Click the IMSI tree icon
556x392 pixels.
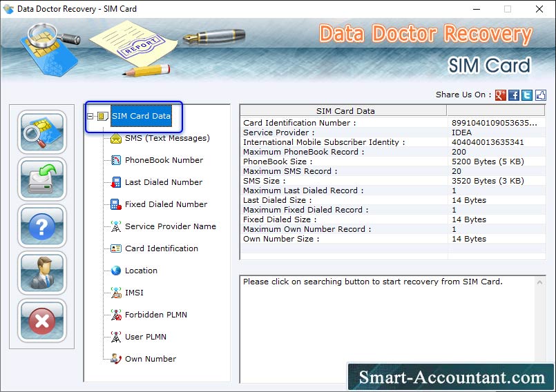pyautogui.click(x=116, y=293)
